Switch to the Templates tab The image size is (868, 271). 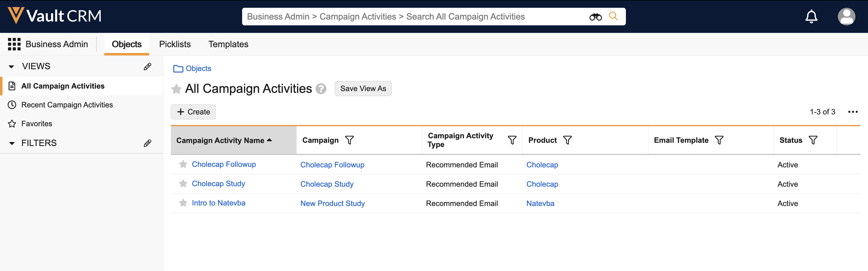[x=228, y=44]
